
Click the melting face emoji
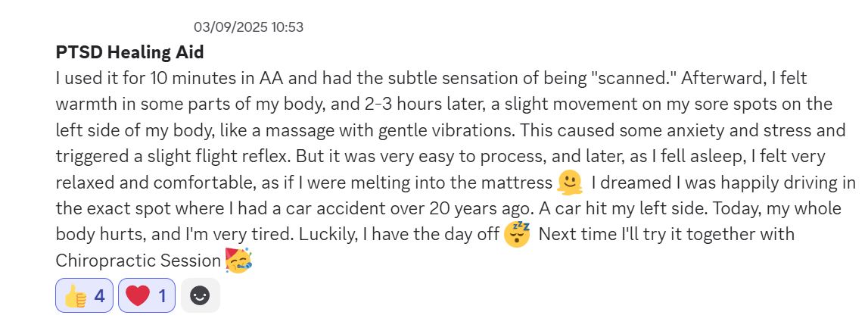pyautogui.click(x=568, y=183)
